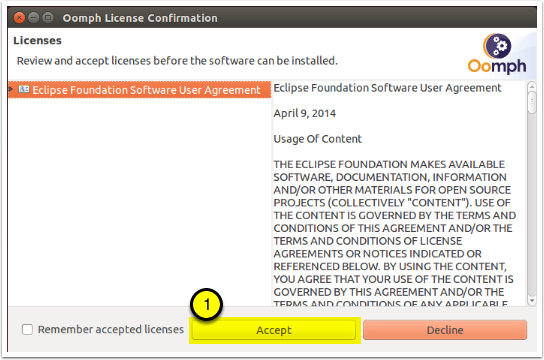This screenshot has height=360, width=544.
Task: Select Eclipse Foundation Software User Agreement row
Action: point(139,90)
